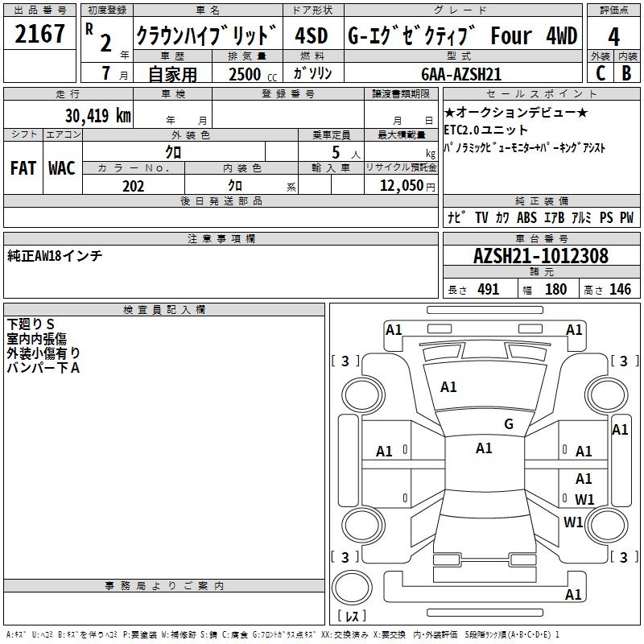
Task: Click the PW power window indicator
Action: coord(626,218)
